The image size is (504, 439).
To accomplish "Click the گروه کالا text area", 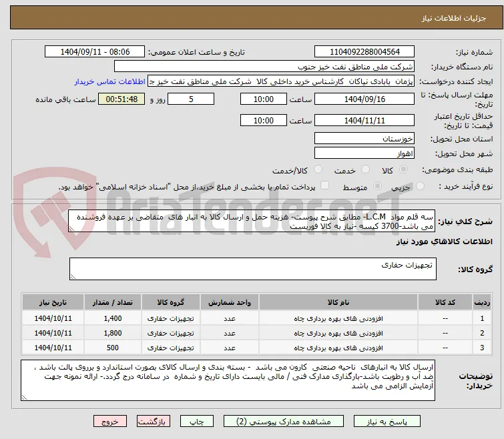I will click(x=252, y=269).
